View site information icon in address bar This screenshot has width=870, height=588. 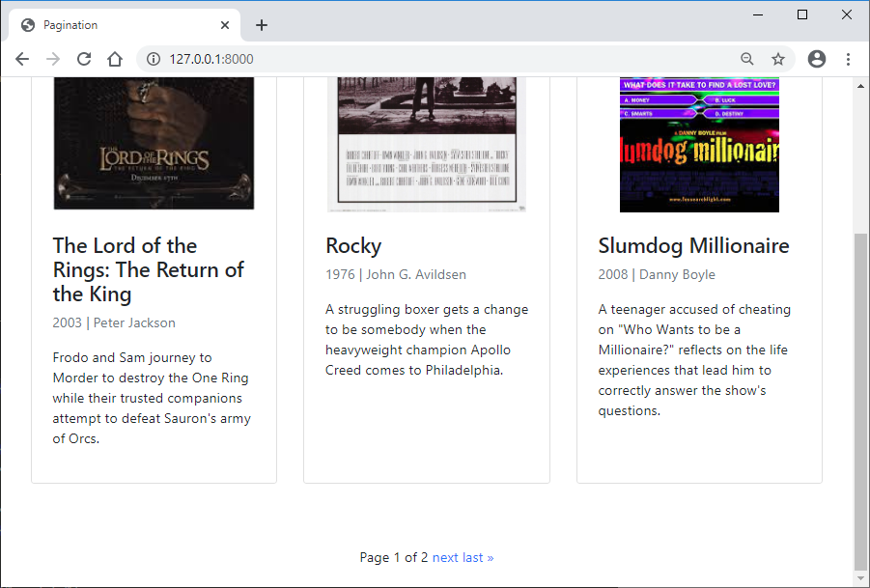(x=154, y=59)
